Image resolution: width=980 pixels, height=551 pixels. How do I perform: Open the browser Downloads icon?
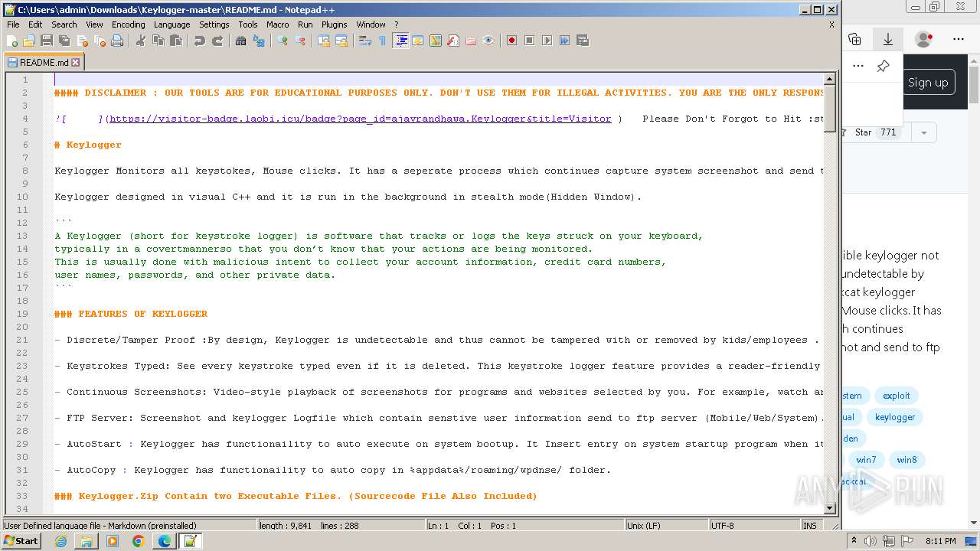pos(888,39)
